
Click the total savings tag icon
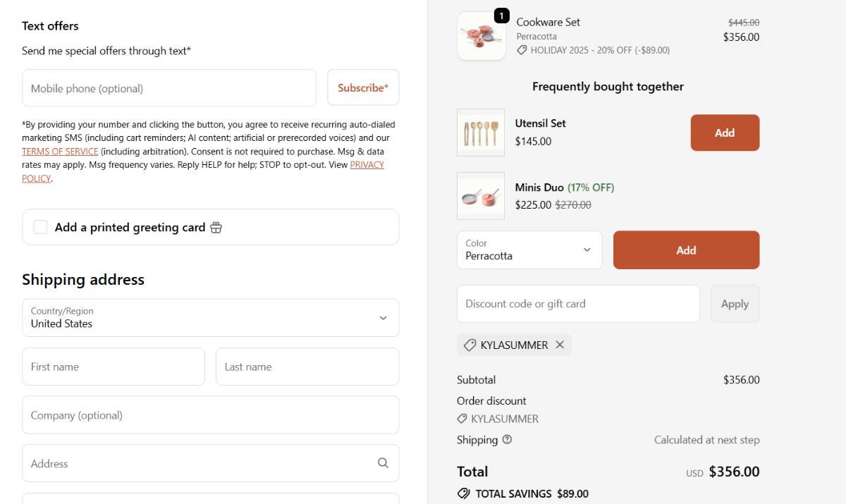coord(464,493)
